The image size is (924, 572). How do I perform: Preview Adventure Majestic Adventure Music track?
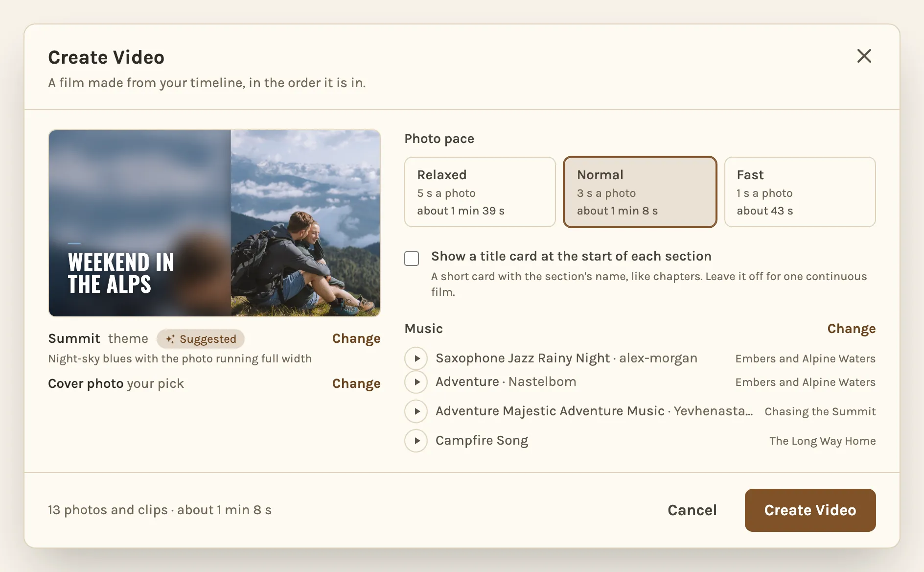coord(416,411)
